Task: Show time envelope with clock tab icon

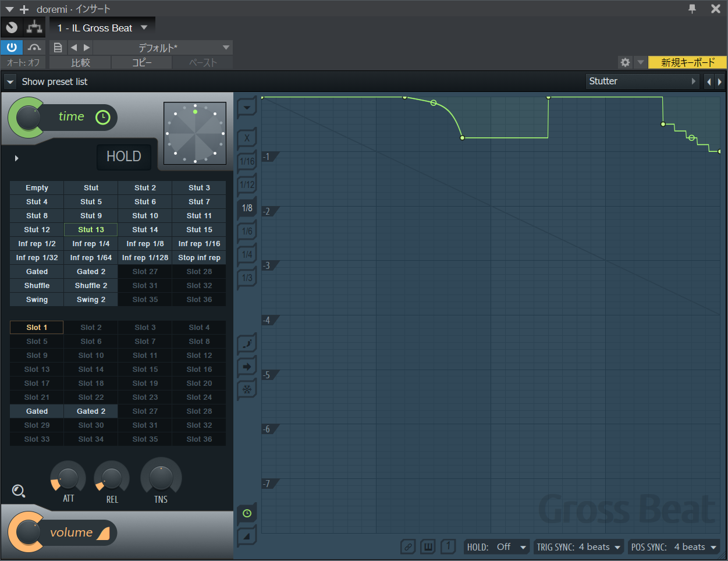Action: click(247, 513)
